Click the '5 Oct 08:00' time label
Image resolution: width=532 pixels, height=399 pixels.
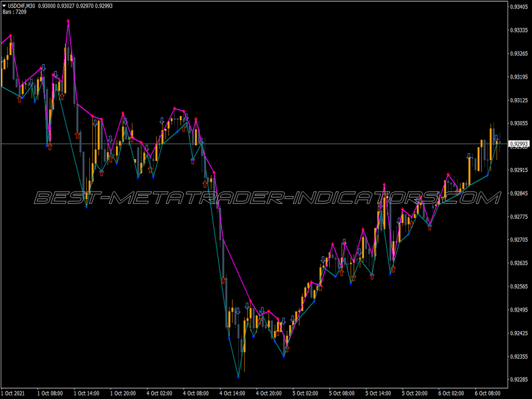point(342,393)
